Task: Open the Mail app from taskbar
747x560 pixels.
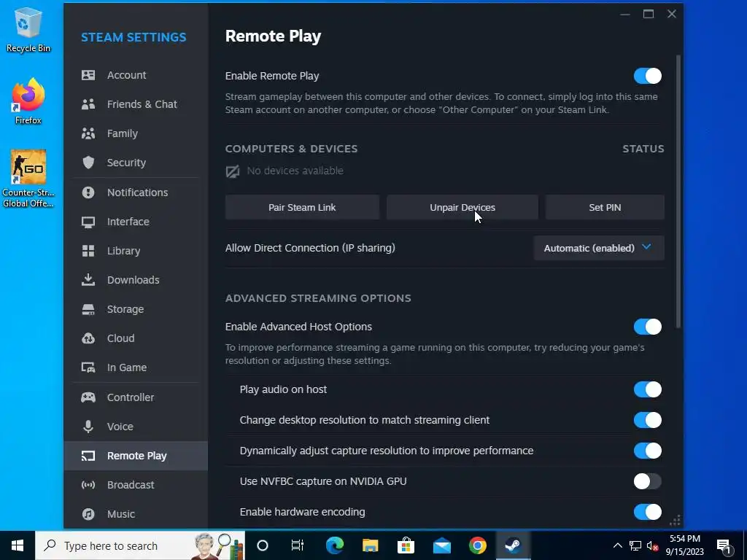Action: tap(441, 545)
